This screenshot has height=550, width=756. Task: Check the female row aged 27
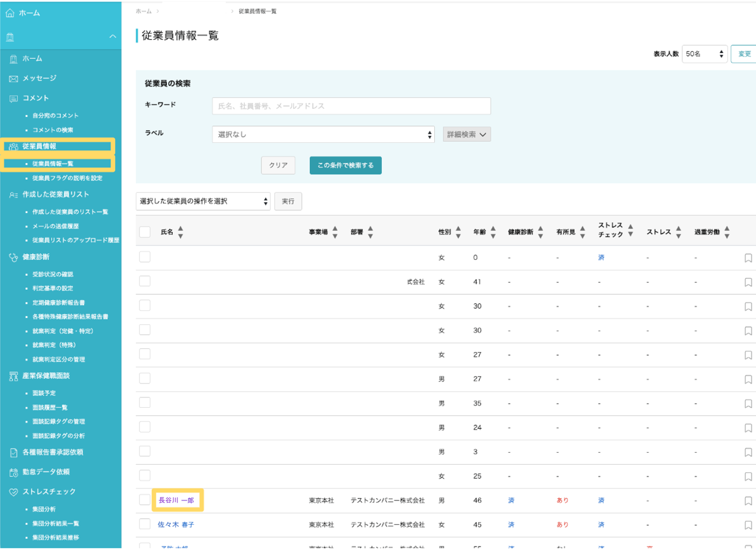[145, 354]
